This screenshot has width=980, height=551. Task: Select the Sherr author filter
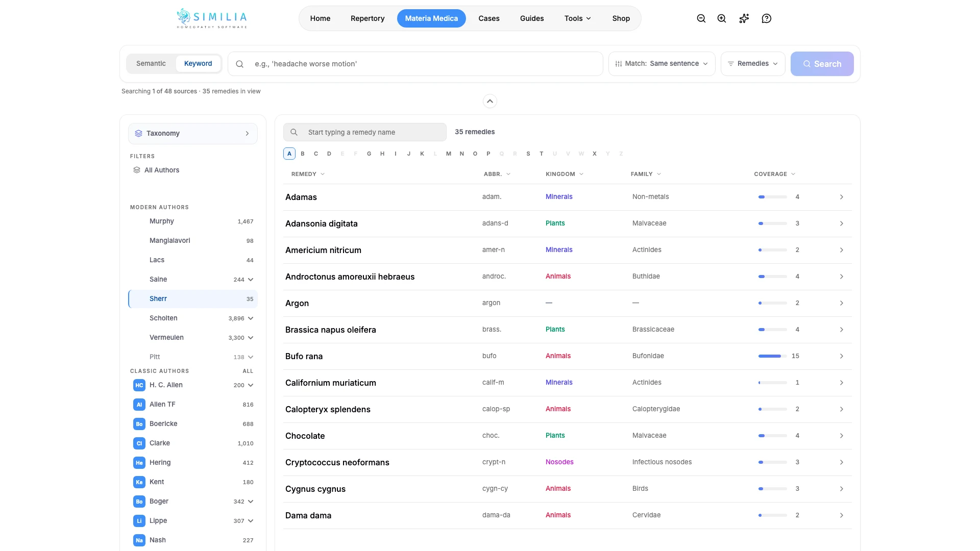[193, 299]
